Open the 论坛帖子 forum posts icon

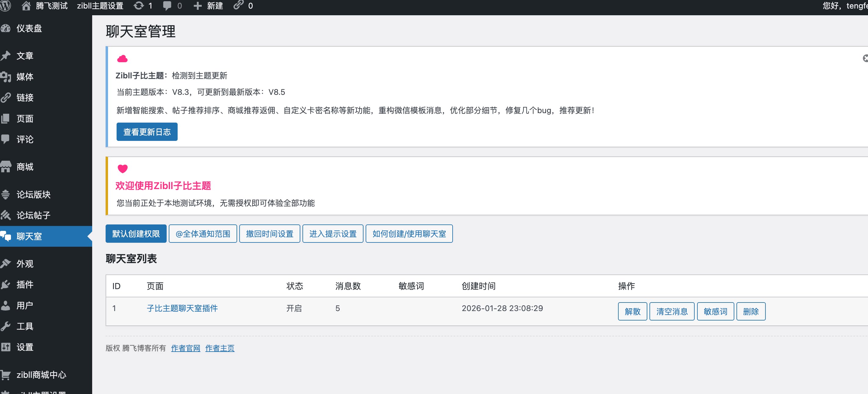coord(5,215)
